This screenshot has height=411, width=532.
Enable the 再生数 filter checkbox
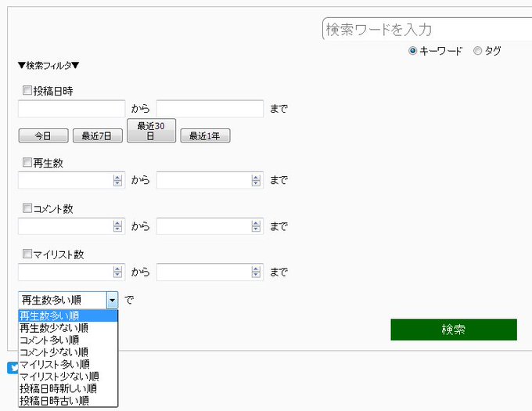(27, 162)
